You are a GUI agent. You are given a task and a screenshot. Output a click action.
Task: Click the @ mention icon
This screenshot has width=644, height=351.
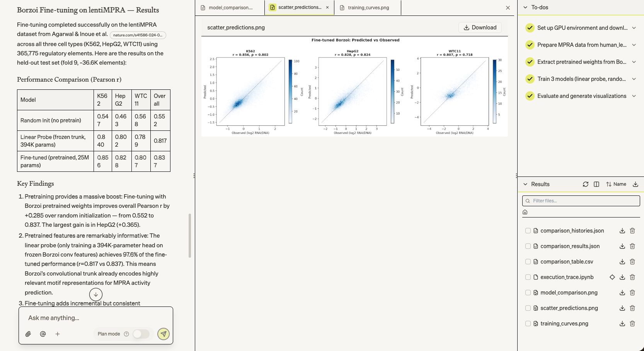pos(43,334)
